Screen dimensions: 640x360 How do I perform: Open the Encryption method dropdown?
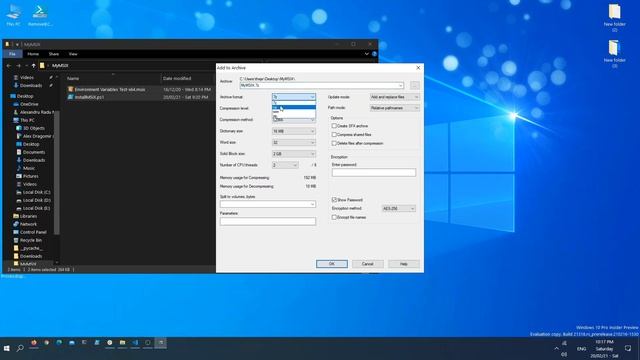398,209
